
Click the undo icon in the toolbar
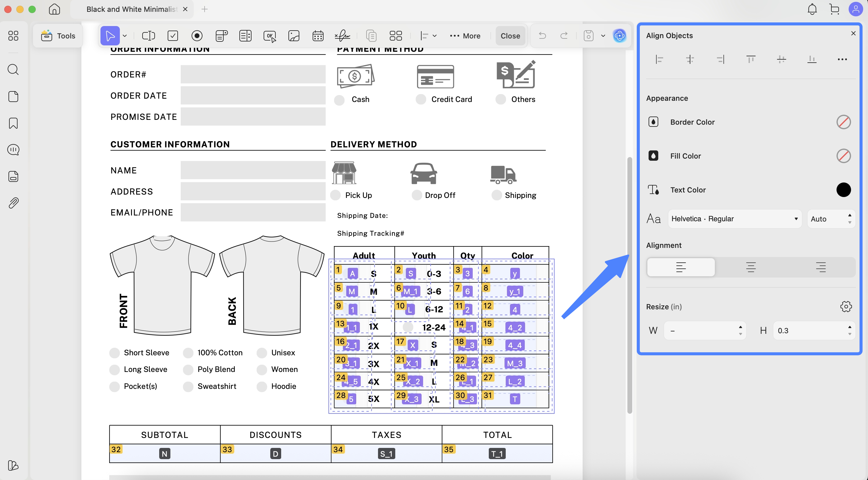(x=542, y=36)
